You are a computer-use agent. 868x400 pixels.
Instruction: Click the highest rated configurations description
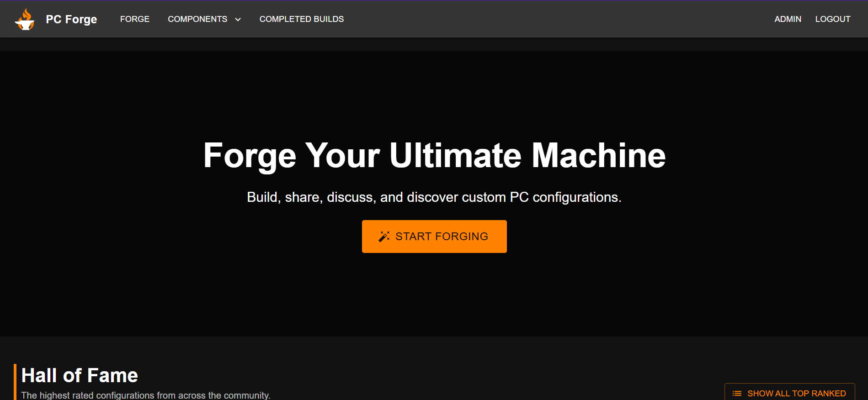(146, 395)
